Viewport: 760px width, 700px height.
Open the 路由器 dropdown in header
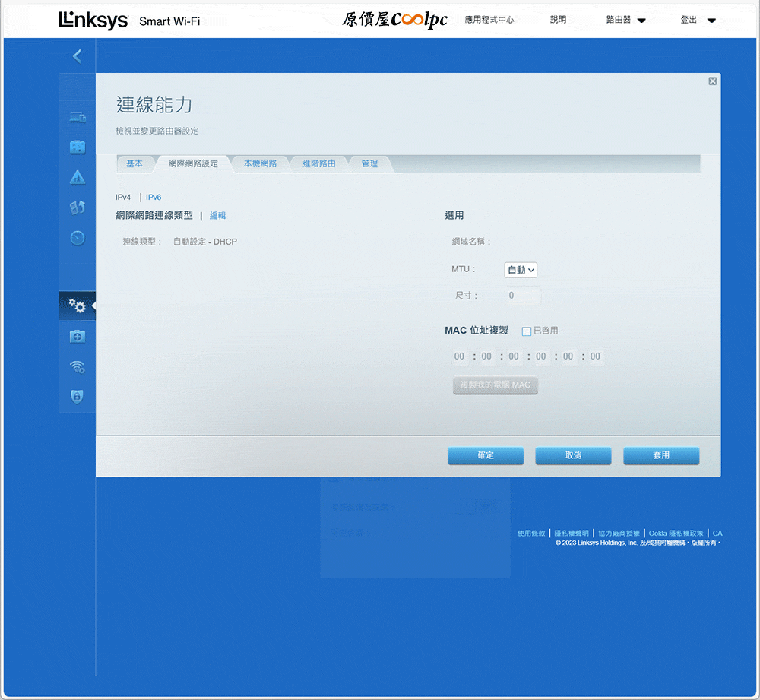coord(625,21)
